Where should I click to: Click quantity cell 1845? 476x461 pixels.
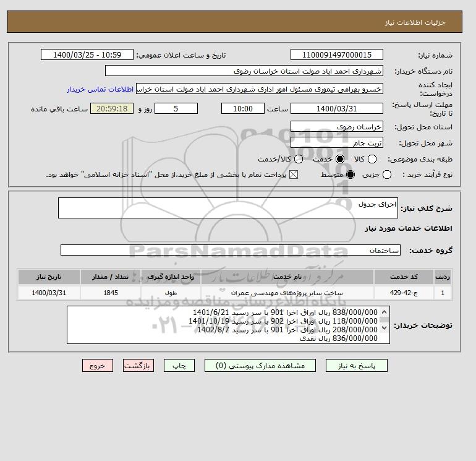(111, 293)
